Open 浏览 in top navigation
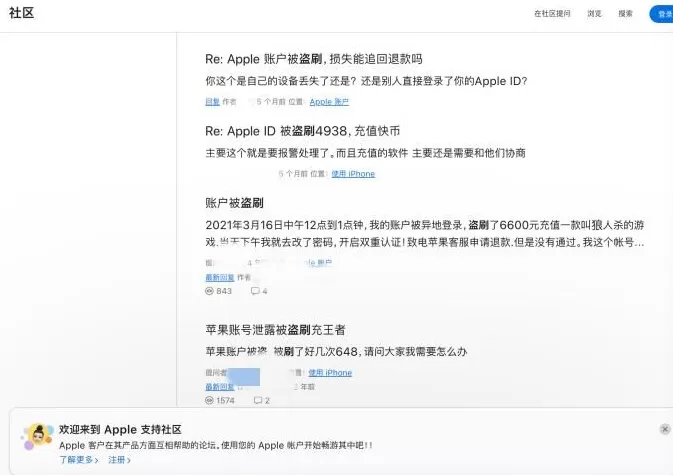The width and height of the screenshot is (673, 475). (594, 14)
